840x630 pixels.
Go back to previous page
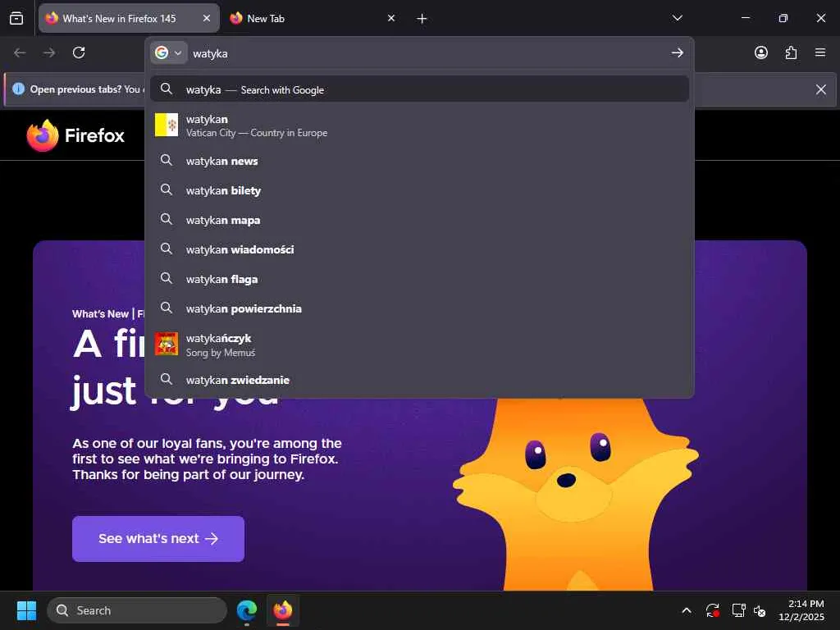tap(20, 52)
